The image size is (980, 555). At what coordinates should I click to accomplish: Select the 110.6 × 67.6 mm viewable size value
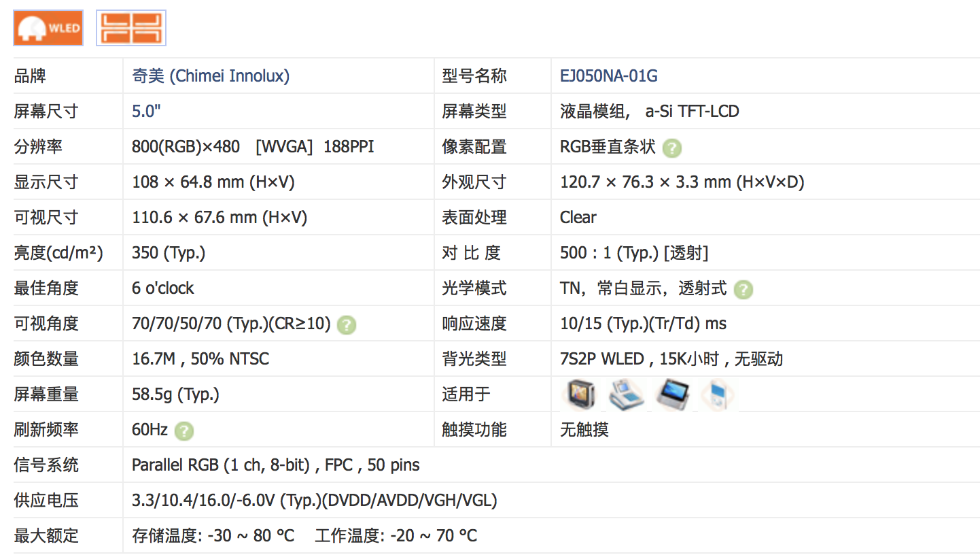[x=220, y=217]
